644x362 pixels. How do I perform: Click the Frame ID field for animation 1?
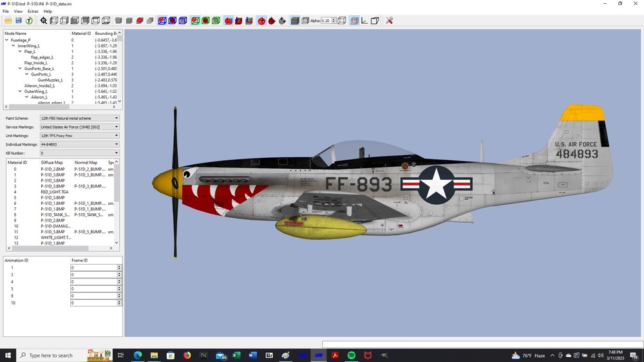(x=93, y=267)
